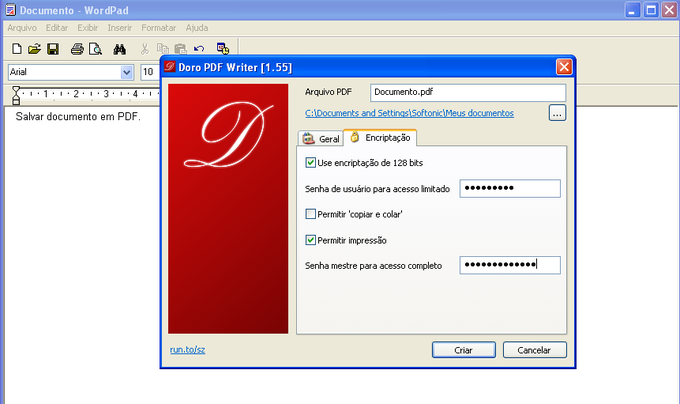The image size is (680, 404).
Task: Click the Cut scissors icon
Action: point(144,49)
